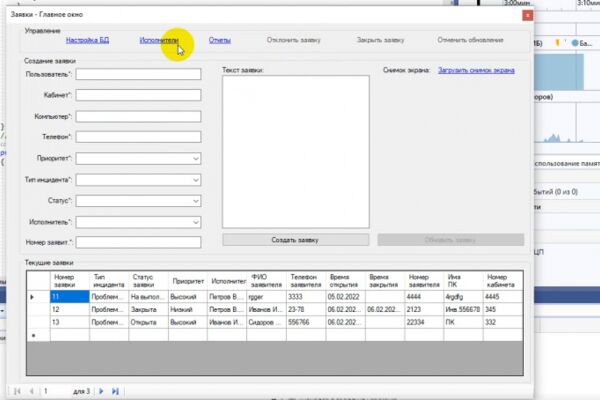The width and height of the screenshot is (600, 400).
Task: Click Отменить обновление in the Управление panel
Action: [x=470, y=40]
